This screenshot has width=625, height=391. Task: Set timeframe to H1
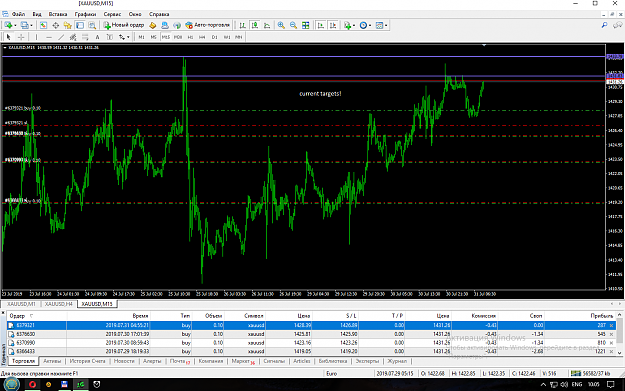click(190, 37)
